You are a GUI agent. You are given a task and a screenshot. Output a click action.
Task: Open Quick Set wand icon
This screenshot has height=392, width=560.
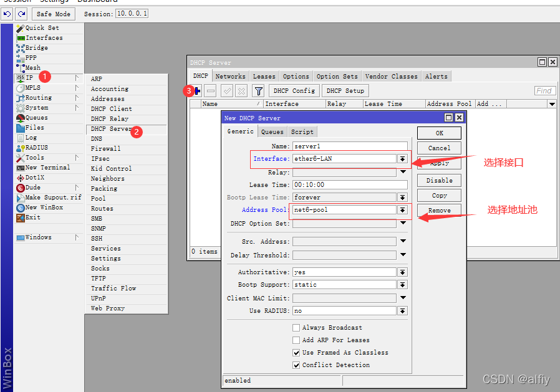pyautogui.click(x=21, y=28)
